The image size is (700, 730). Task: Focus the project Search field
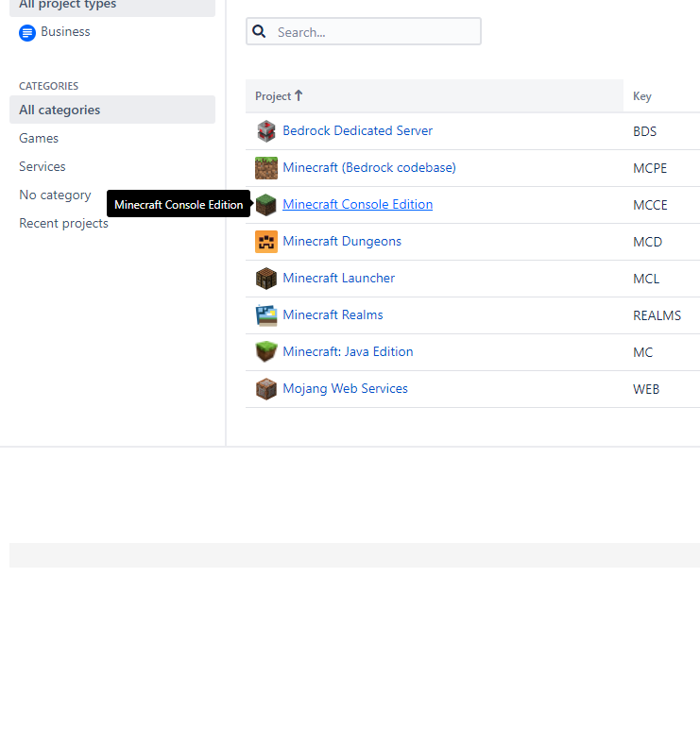tap(364, 32)
